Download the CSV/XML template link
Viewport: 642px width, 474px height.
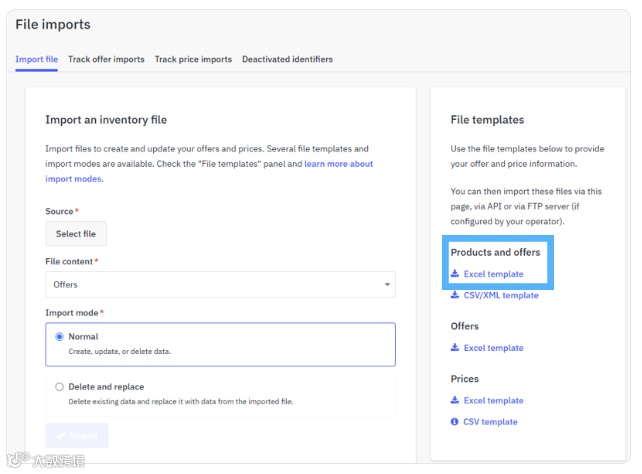(501, 295)
